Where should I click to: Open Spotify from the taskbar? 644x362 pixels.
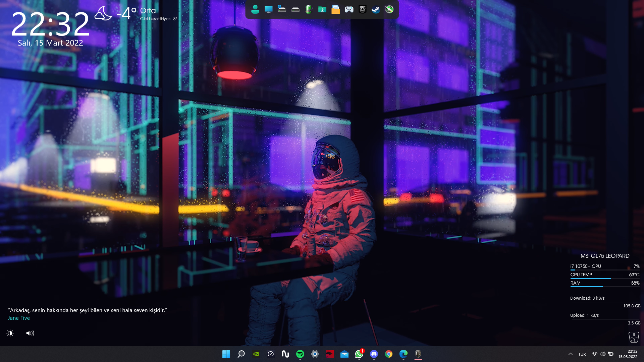coord(300,354)
